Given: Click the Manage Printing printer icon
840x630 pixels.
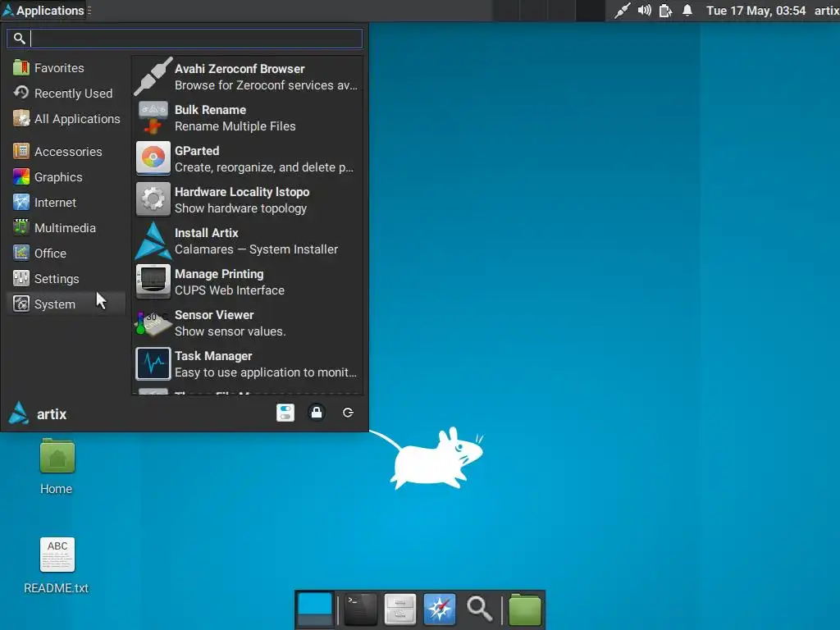Looking at the screenshot, I should (153, 281).
